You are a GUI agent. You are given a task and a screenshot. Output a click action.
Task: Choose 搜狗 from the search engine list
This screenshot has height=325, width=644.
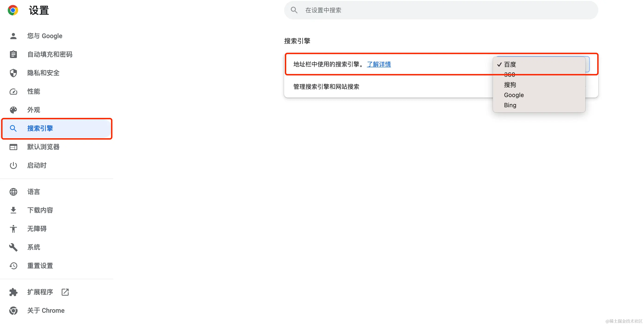[x=510, y=85]
